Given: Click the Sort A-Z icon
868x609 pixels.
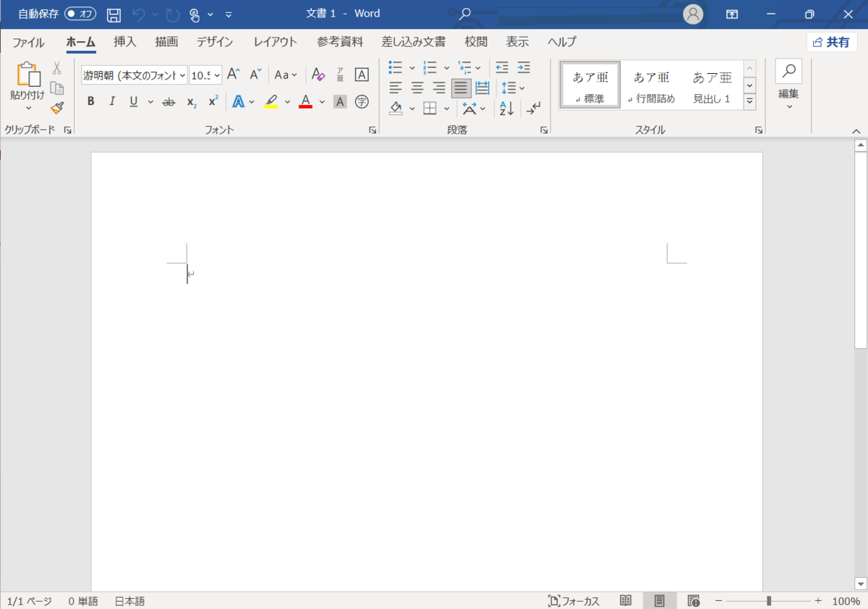Looking at the screenshot, I should pyautogui.click(x=506, y=108).
